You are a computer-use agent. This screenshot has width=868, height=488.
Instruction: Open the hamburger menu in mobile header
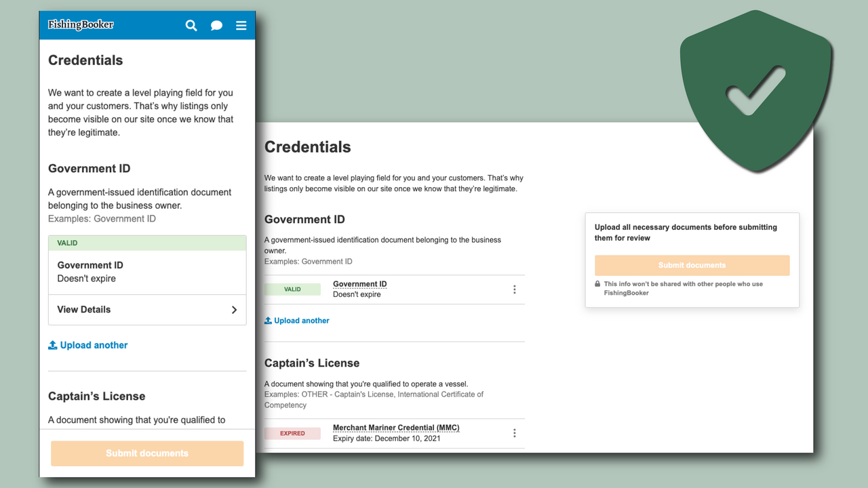241,26
